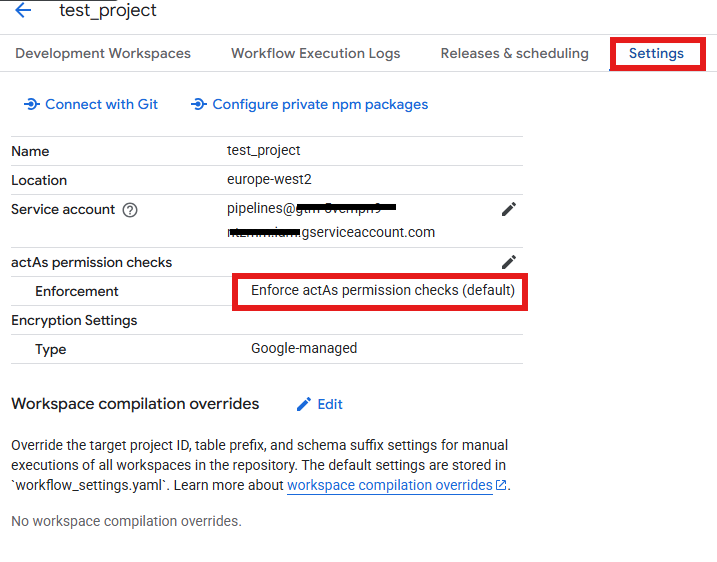717x562 pixels.
Task: Click the external link icon after workspace compilation overrides
Action: coord(501,485)
